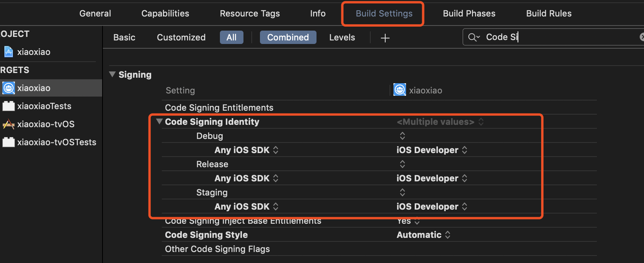This screenshot has height=263, width=644.
Task: Select the Code Signing Entitlements row
Action: tap(379, 108)
